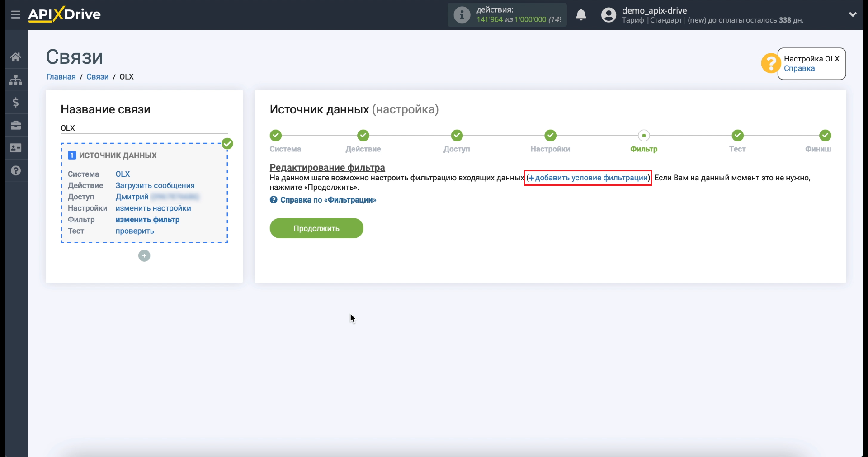868x457 pixels.
Task: Select the Фильтр step marker
Action: point(644,136)
